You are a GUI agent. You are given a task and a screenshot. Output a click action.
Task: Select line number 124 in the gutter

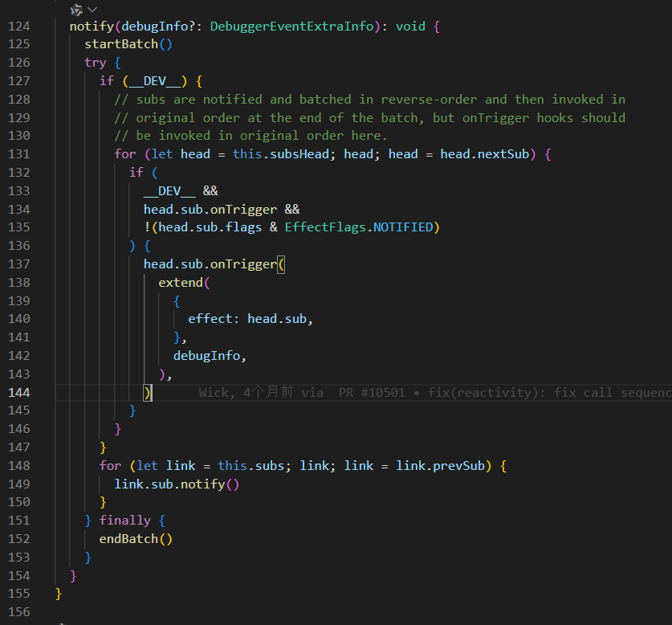point(19,27)
